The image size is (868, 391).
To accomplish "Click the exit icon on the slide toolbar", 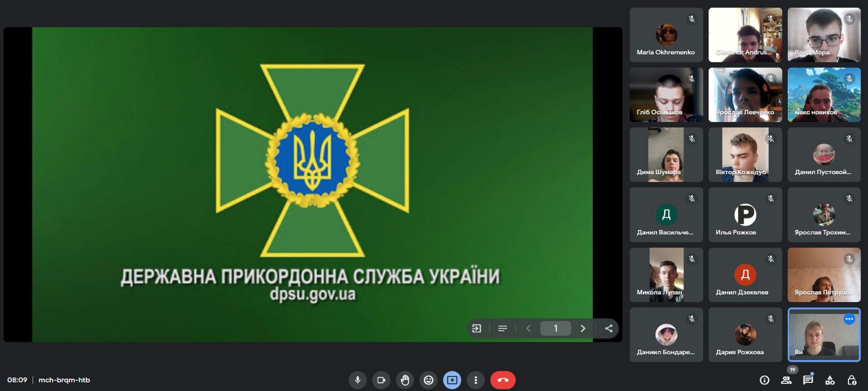I will [x=477, y=328].
